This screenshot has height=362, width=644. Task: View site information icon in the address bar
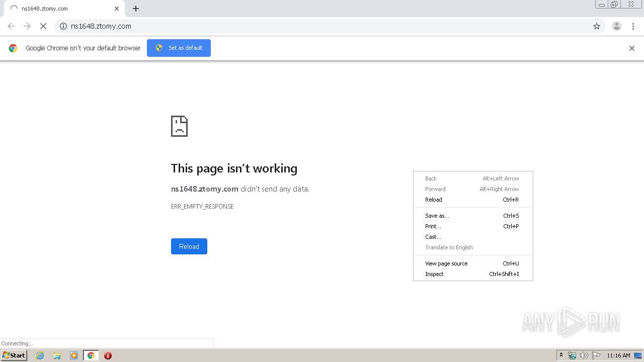tap(63, 26)
